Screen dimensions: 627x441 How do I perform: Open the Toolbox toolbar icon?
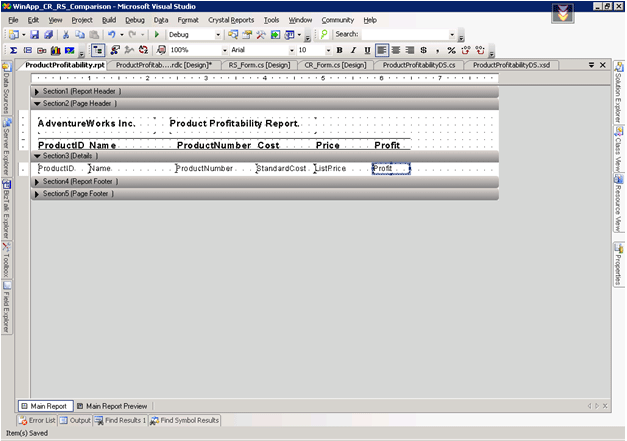261,35
